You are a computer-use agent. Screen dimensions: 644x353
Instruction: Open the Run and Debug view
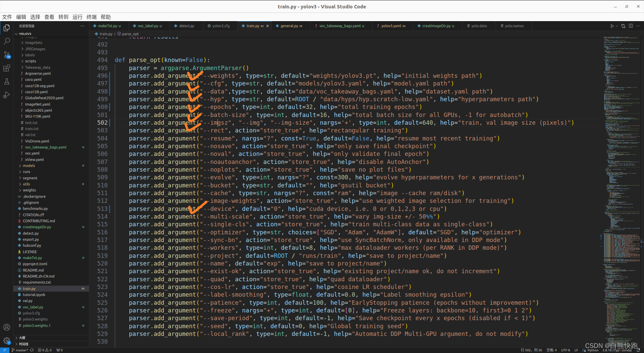7,95
